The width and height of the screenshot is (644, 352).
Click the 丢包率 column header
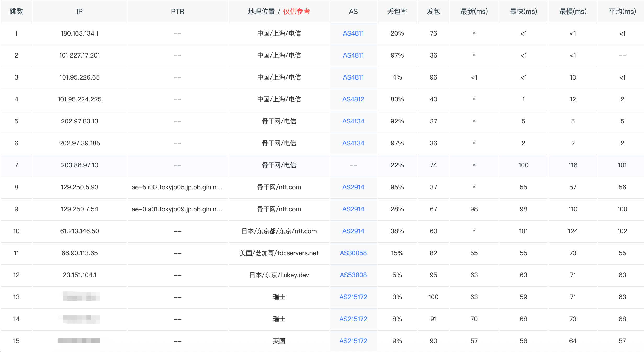point(397,12)
